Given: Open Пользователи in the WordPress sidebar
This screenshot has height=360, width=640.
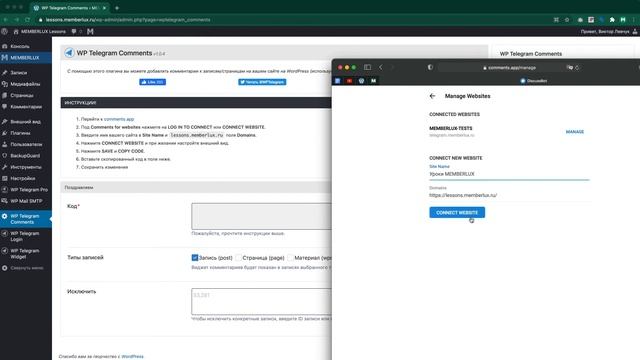Looking at the screenshot, I should (x=25, y=144).
